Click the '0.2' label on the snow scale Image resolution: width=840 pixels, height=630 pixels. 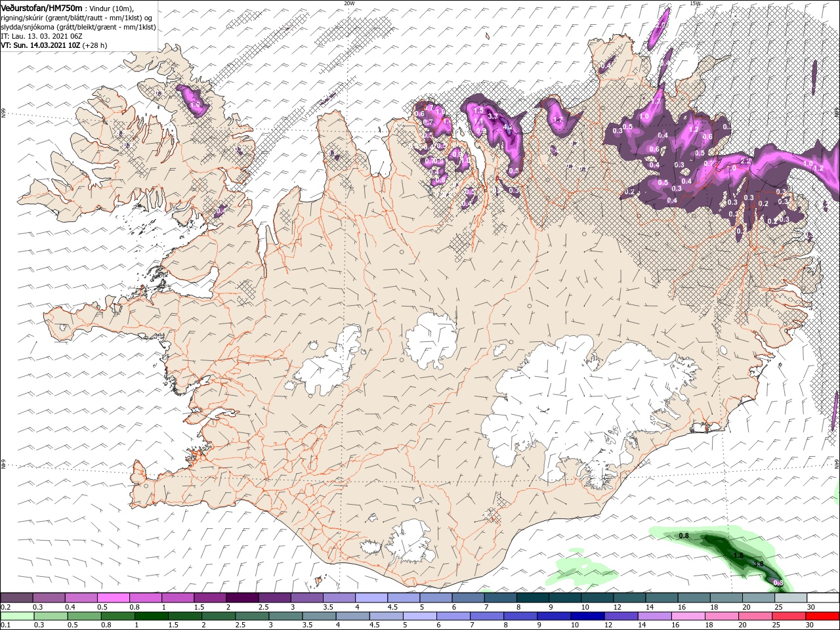[5, 607]
